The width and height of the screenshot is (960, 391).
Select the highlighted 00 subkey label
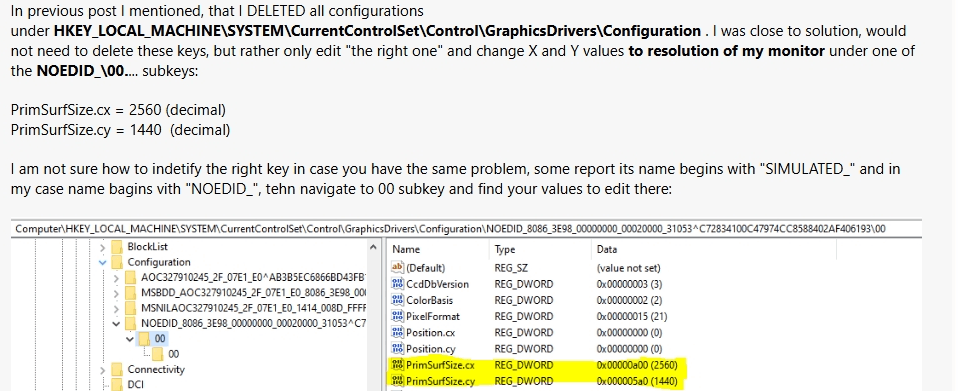click(160, 338)
